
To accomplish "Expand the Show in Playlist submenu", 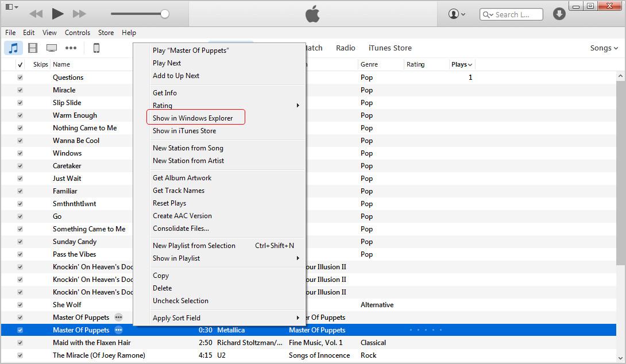I will (298, 258).
